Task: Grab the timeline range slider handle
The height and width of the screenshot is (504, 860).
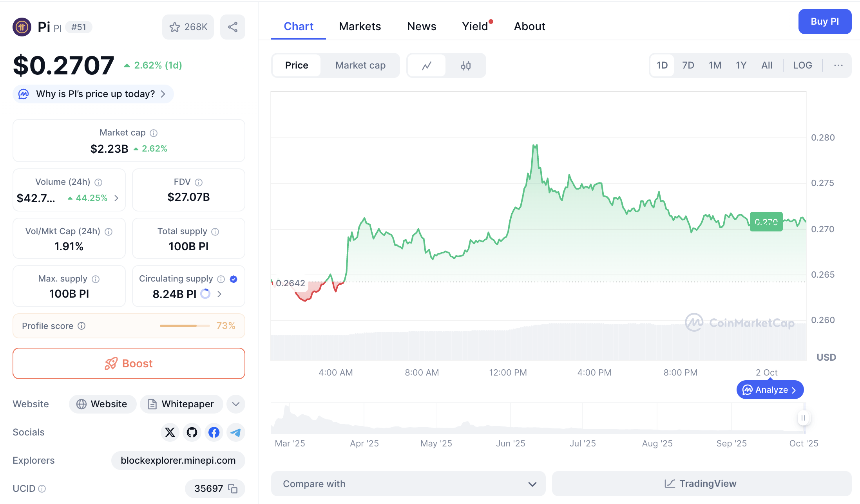Action: click(x=803, y=418)
